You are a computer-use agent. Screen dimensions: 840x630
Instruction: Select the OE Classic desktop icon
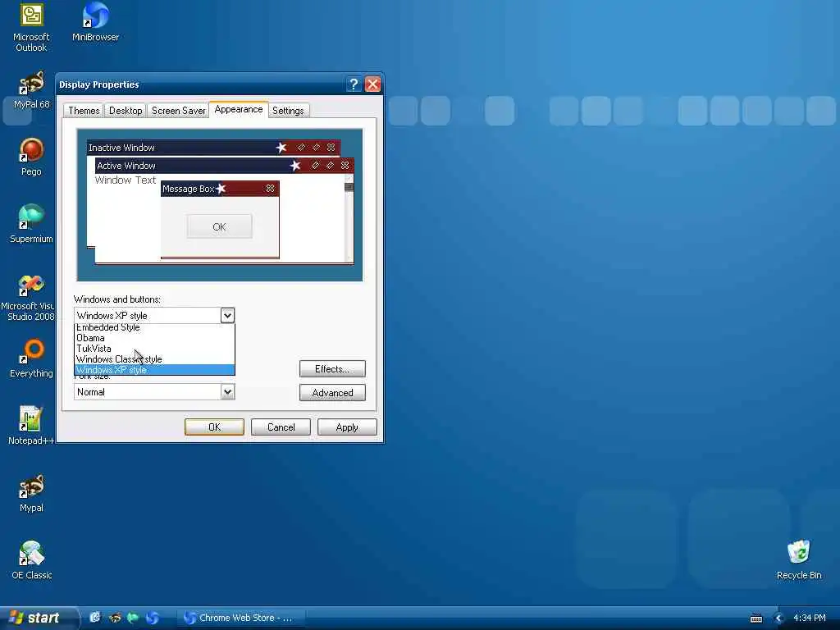point(31,560)
